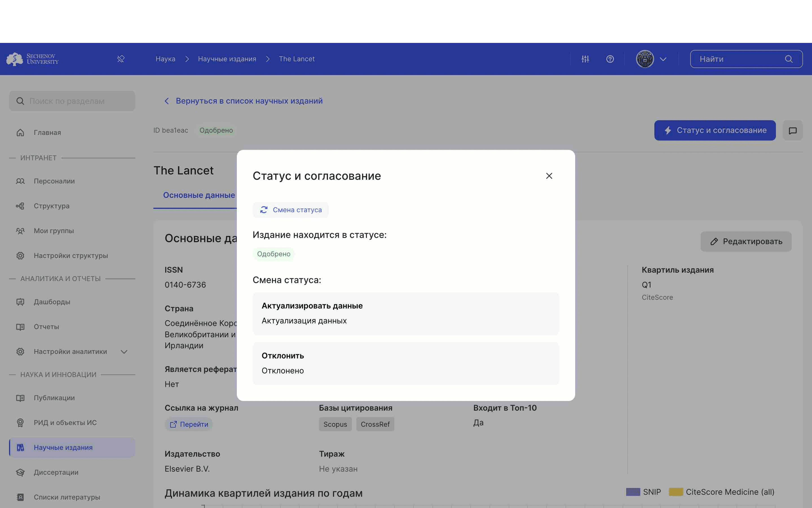Click the Найти search field
Image resolution: width=812 pixels, height=508 pixels.
pyautogui.click(x=746, y=59)
